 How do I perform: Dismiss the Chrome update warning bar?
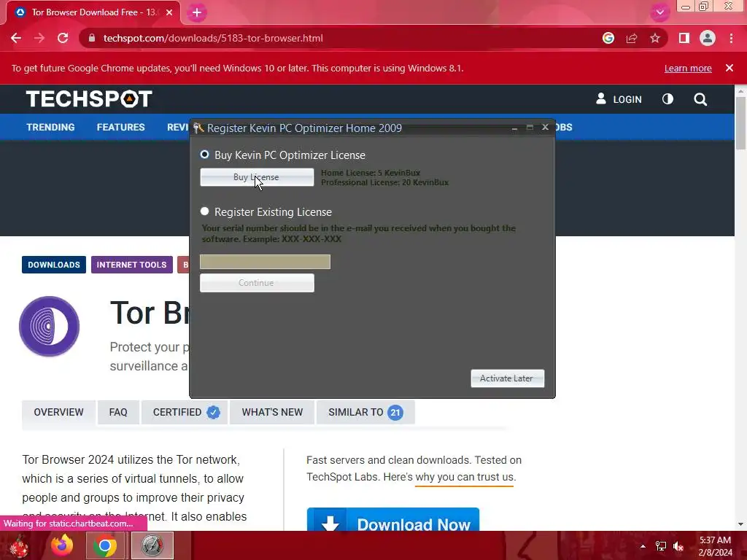729,68
